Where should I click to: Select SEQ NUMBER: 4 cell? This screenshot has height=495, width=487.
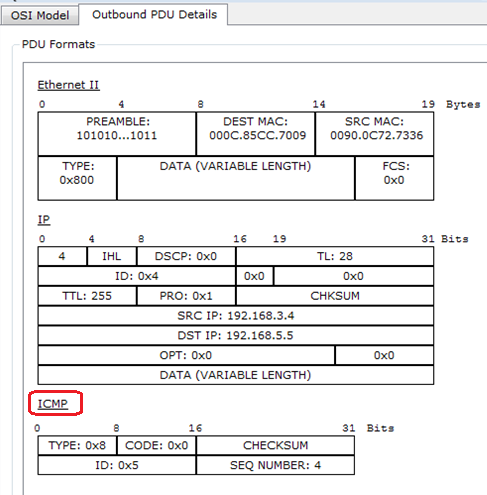(x=275, y=465)
